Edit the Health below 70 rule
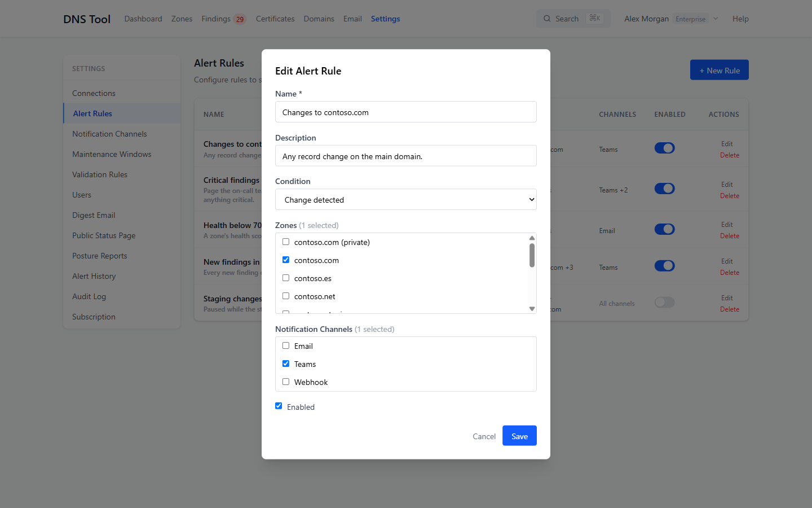This screenshot has height=508, width=812. 727,225
